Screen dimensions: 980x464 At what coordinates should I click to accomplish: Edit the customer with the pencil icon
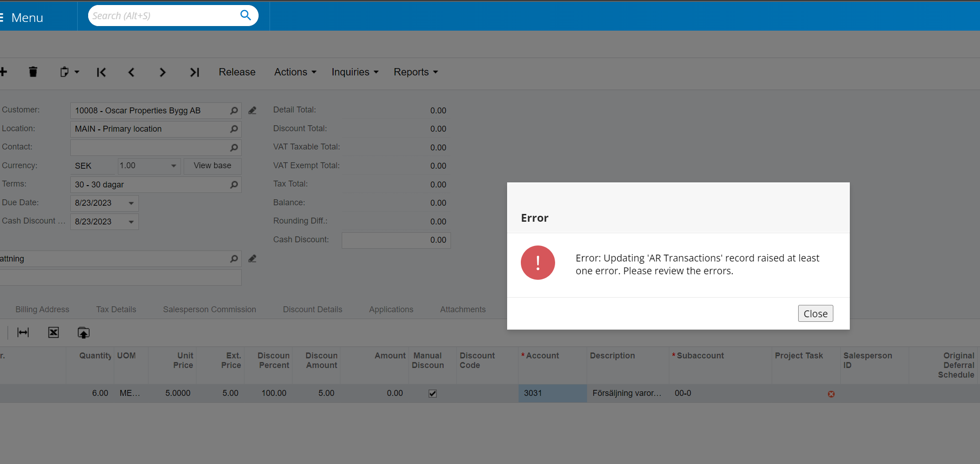[x=252, y=110]
